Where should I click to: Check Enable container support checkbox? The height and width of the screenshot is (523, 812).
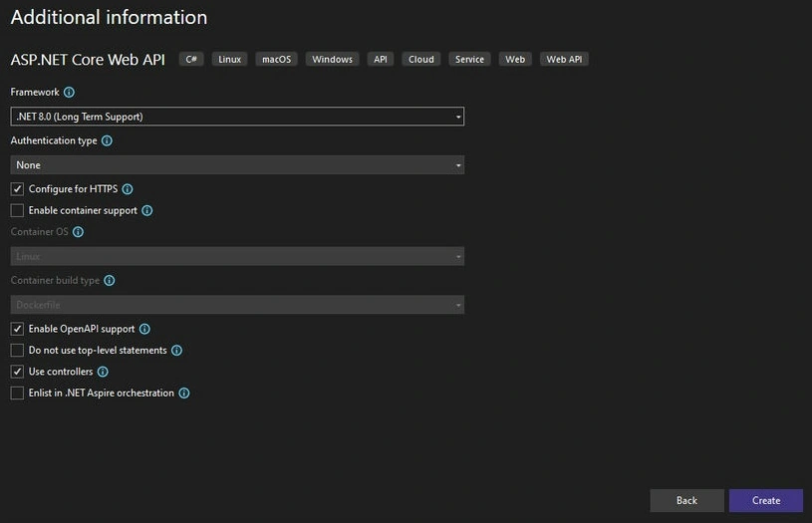coord(17,210)
